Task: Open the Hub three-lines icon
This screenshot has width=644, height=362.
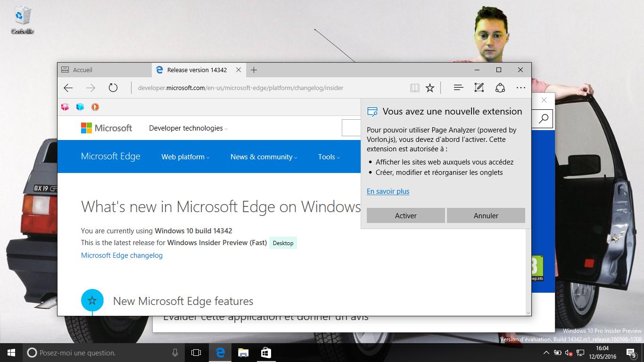Action: pyautogui.click(x=458, y=88)
